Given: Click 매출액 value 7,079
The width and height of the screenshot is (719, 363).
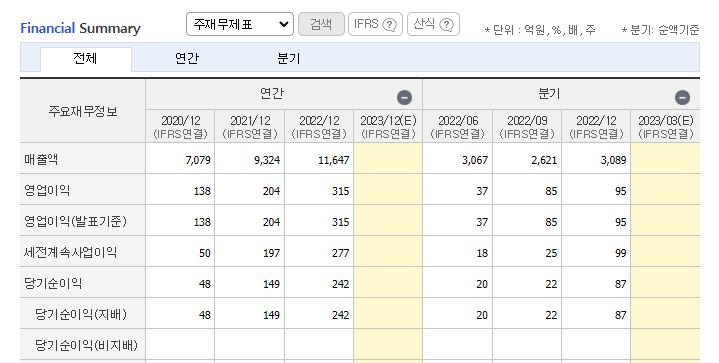Looking at the screenshot, I should pos(198,160).
